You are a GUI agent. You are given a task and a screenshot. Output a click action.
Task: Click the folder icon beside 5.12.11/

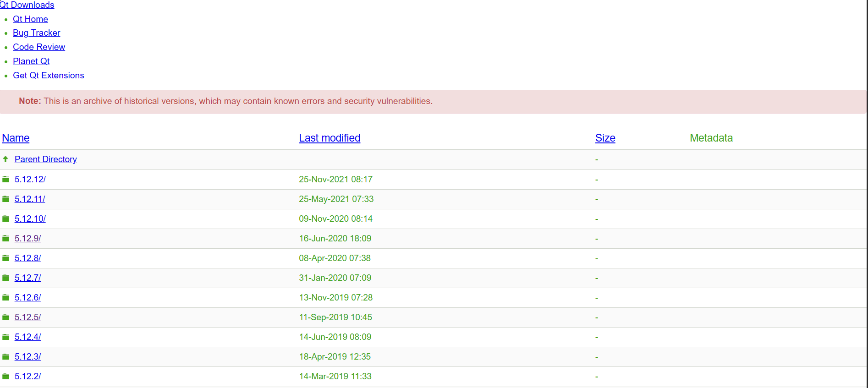pos(5,199)
